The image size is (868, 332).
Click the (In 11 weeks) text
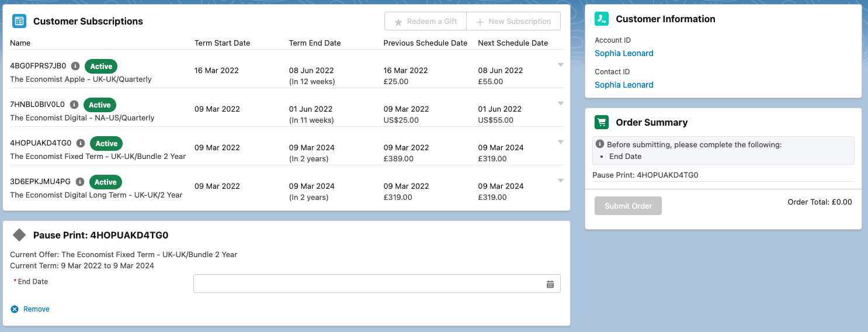[311, 120]
